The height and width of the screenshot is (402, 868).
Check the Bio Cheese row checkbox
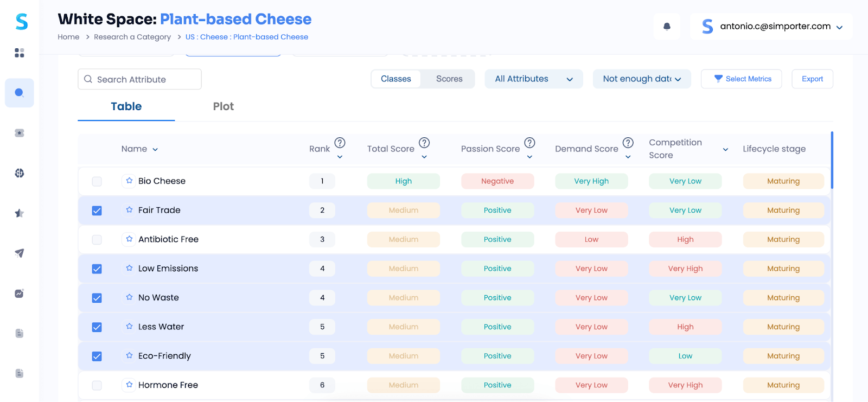97,181
